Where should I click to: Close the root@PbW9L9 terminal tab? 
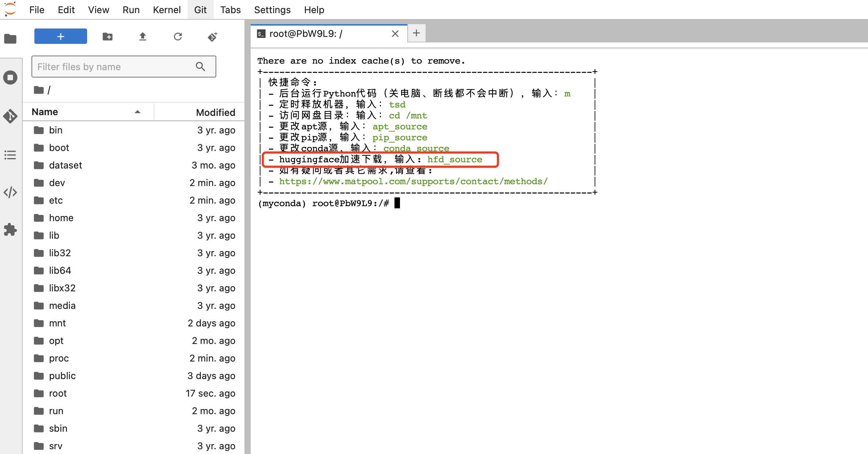[x=395, y=34]
